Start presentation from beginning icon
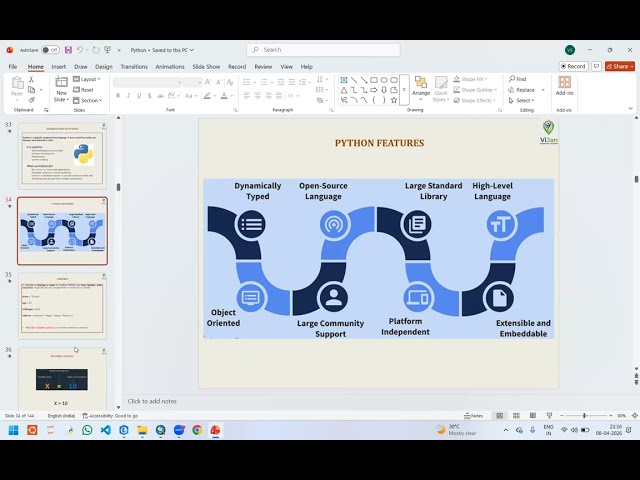640x480 pixels. 108,50
